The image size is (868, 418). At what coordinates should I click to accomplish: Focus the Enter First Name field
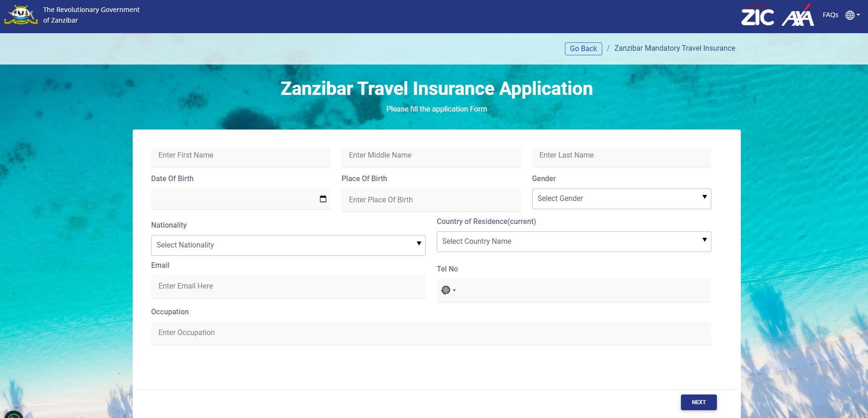click(x=240, y=156)
